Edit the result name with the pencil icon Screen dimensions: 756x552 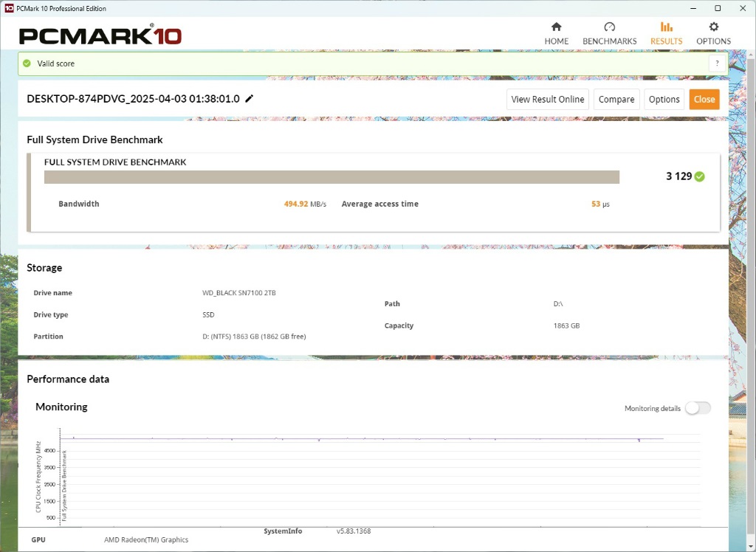click(x=250, y=99)
